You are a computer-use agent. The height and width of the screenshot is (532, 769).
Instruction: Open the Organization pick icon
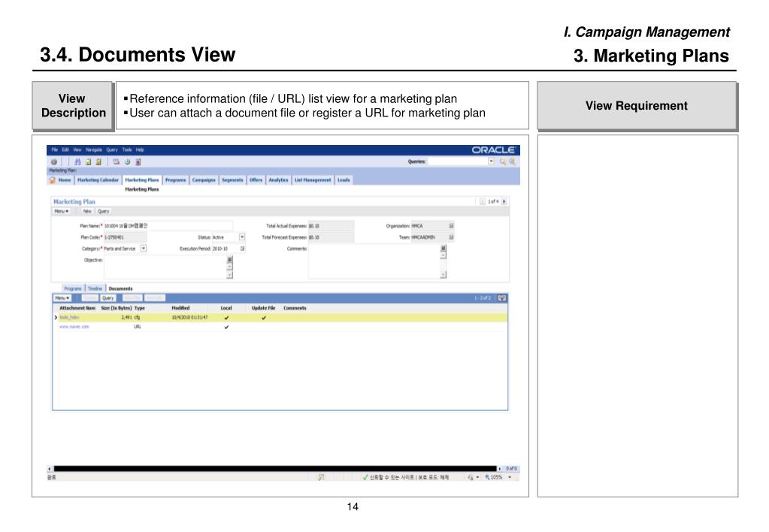click(451, 226)
